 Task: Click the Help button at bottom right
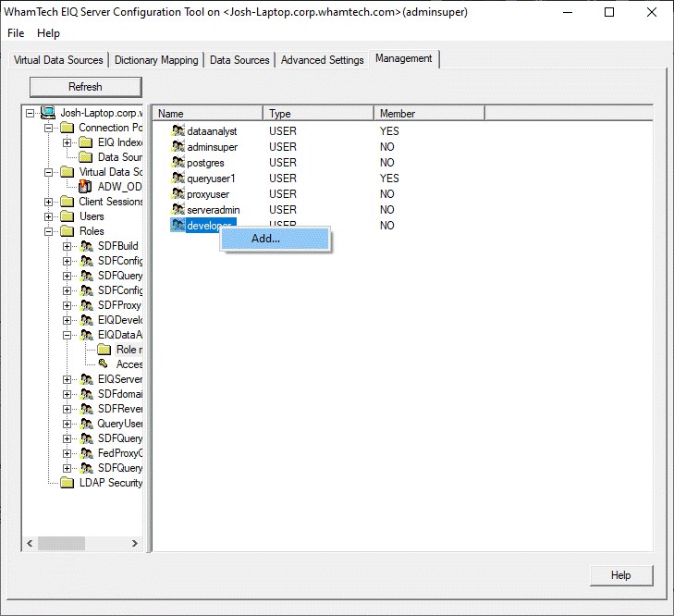pyautogui.click(x=621, y=575)
